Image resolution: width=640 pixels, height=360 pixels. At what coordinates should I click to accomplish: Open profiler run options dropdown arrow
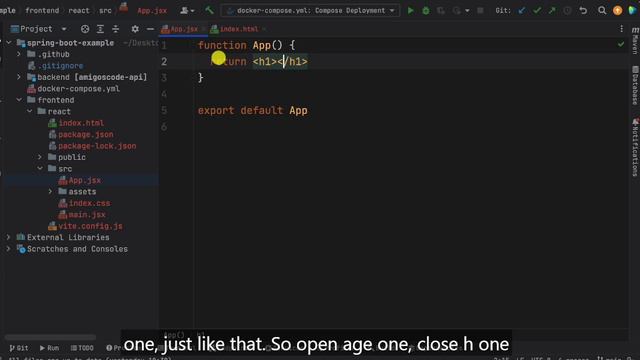coord(467,11)
